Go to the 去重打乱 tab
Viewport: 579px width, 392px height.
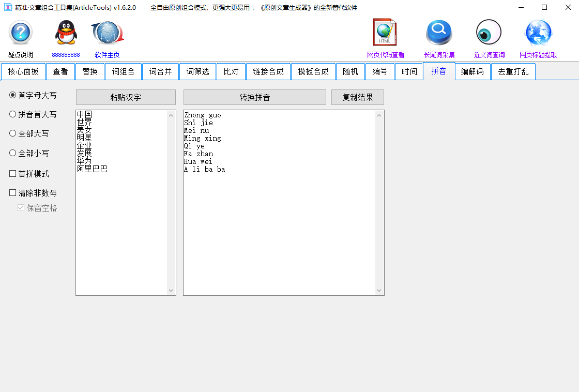(513, 71)
